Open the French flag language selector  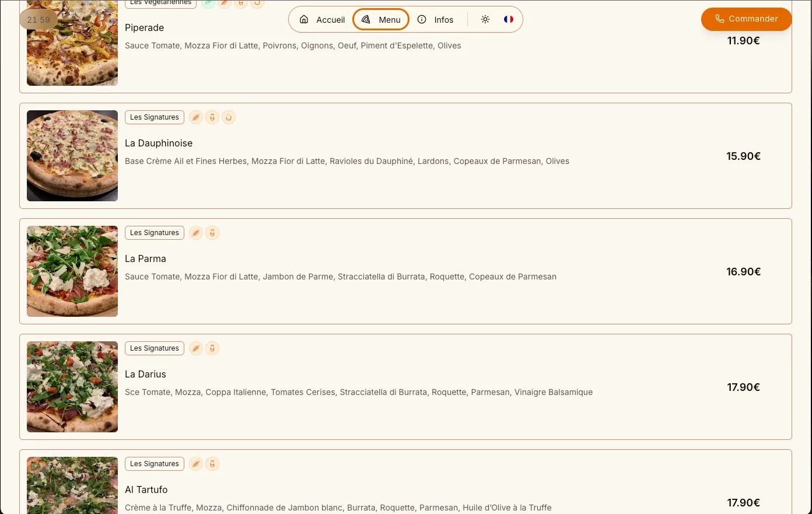pos(509,20)
